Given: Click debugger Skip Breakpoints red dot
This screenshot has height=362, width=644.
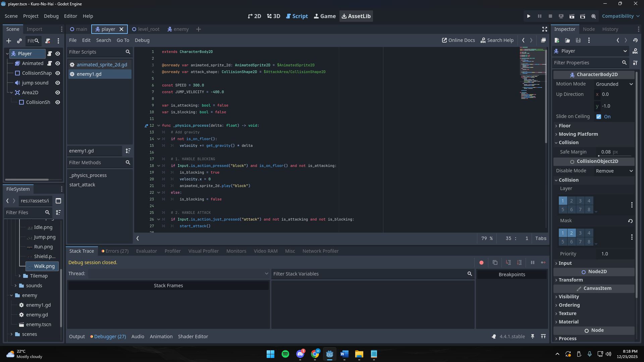Looking at the screenshot, I should click(481, 262).
